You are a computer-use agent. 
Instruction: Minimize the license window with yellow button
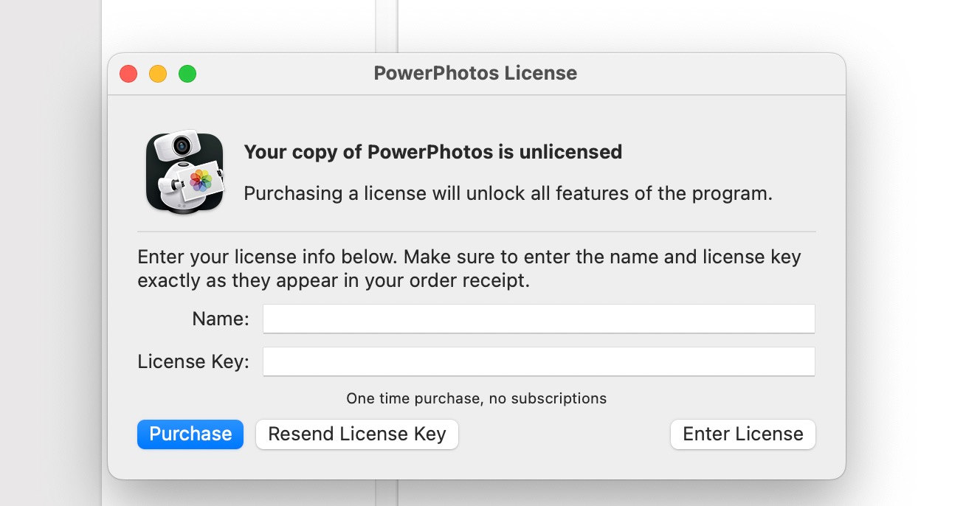pos(158,74)
